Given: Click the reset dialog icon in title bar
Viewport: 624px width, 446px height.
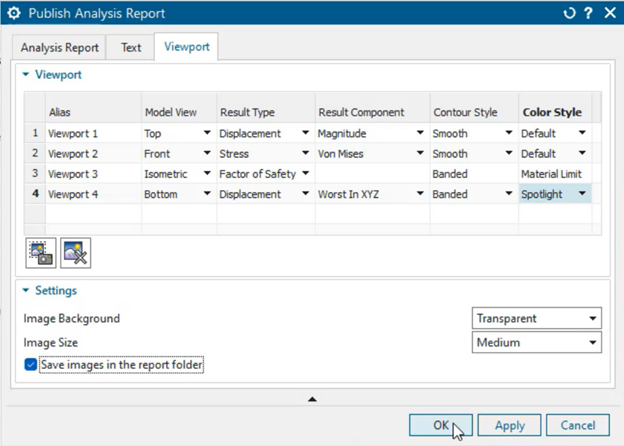Looking at the screenshot, I should [x=569, y=13].
